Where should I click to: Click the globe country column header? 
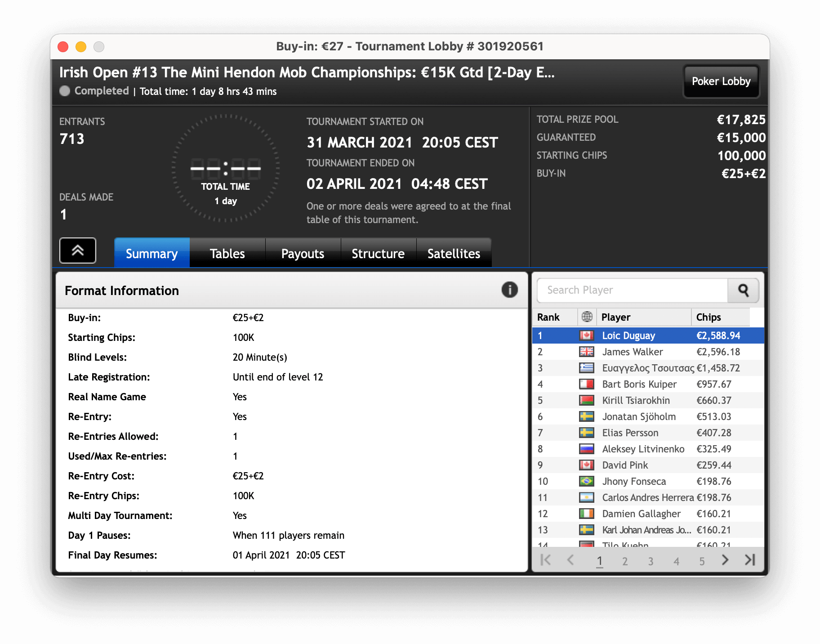587,317
